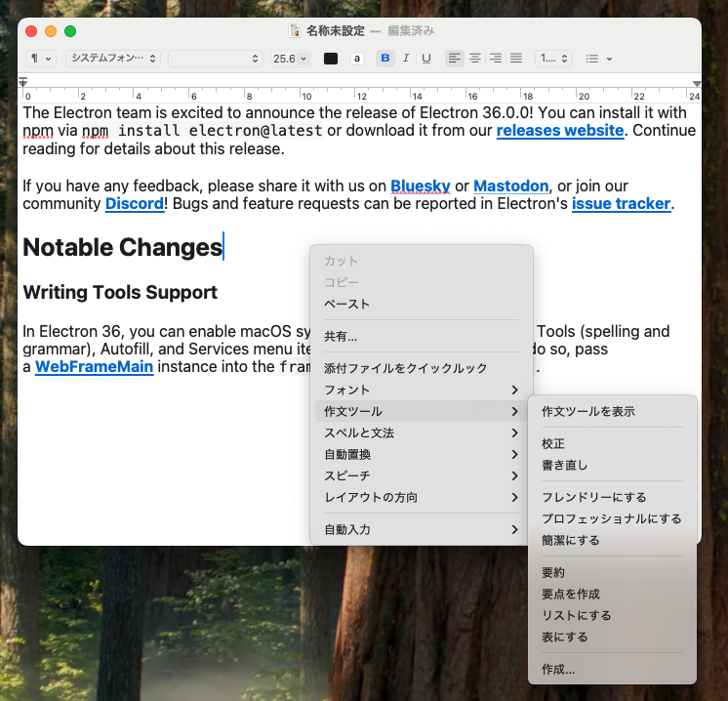Click the list bullets icon
Image resolution: width=728 pixels, height=701 pixels.
pos(592,59)
